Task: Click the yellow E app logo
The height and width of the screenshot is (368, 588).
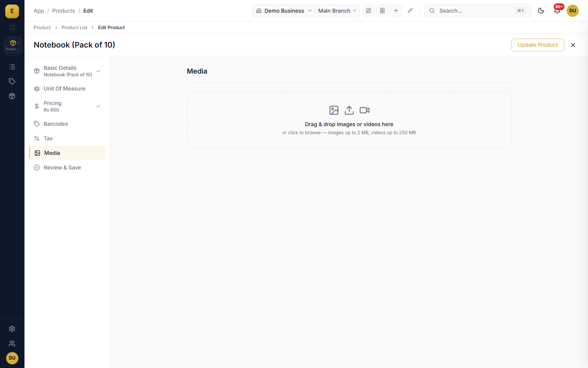Action: coord(12,11)
